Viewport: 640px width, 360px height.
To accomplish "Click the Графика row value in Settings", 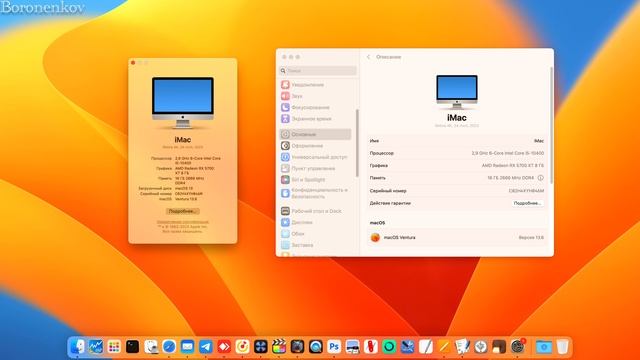I will pyautogui.click(x=512, y=166).
